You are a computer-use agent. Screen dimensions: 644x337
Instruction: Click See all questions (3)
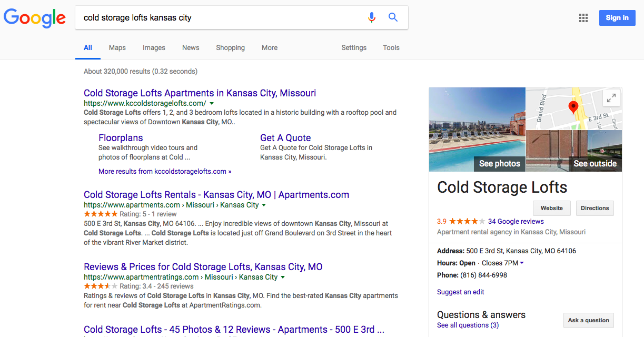click(x=468, y=325)
